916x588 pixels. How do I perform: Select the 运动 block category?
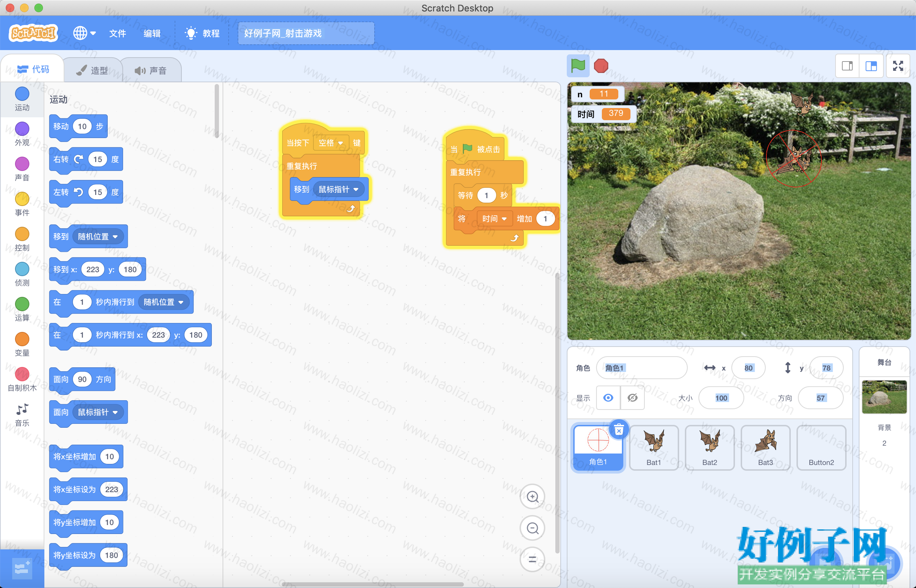[22, 99]
